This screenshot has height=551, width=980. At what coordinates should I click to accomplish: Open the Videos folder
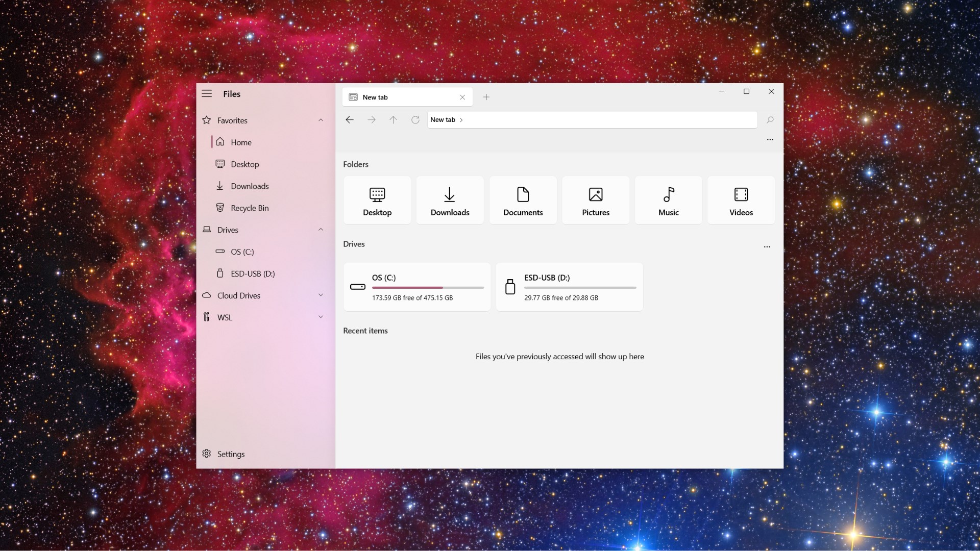[741, 200]
